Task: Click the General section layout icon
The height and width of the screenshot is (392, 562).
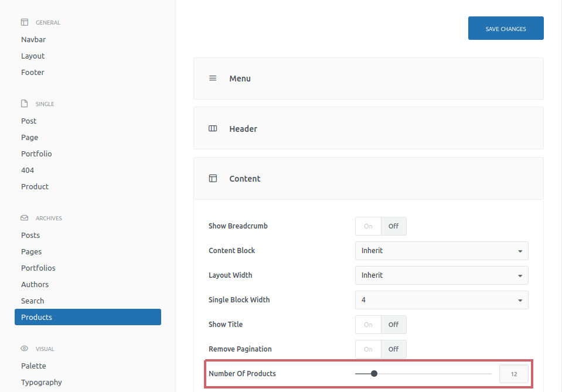Action: 25,22
